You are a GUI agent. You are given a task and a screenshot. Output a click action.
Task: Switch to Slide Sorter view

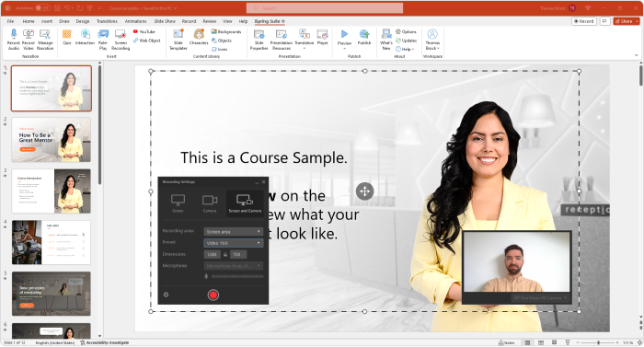point(541,342)
